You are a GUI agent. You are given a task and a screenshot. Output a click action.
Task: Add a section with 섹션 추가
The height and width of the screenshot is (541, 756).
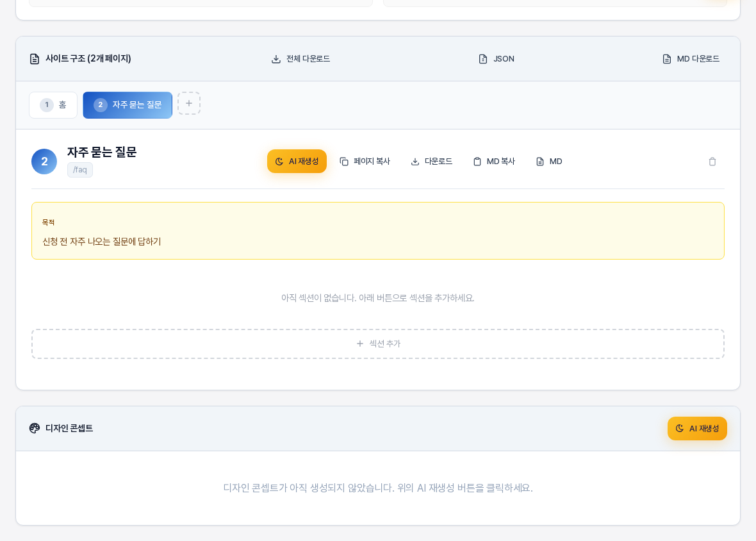tap(378, 344)
